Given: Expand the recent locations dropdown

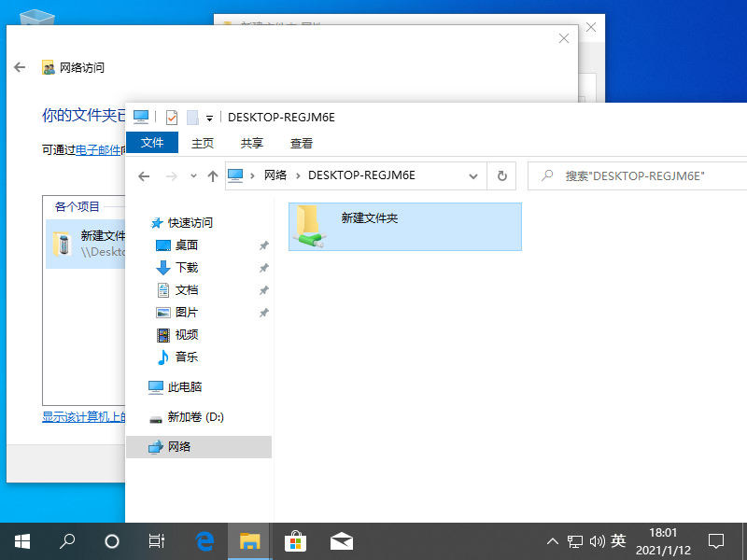Looking at the screenshot, I should [x=193, y=175].
